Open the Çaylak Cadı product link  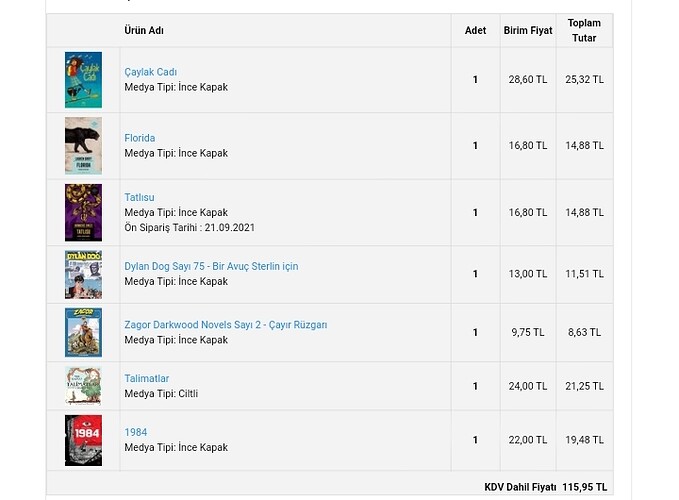pos(151,72)
